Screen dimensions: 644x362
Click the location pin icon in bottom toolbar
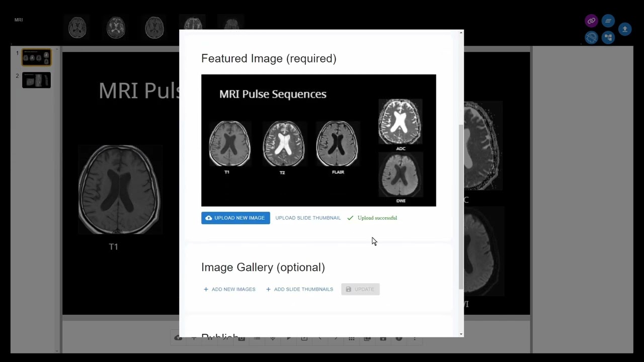click(273, 338)
